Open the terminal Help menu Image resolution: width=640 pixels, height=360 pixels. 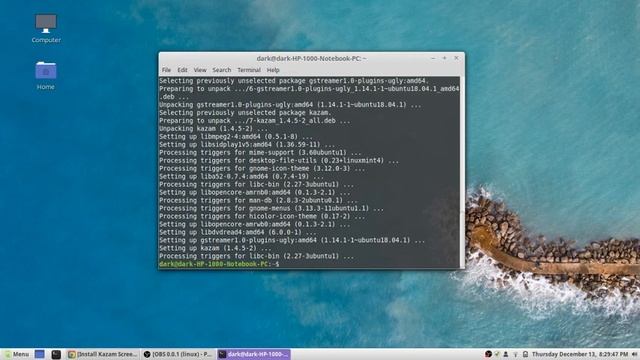tap(273, 70)
